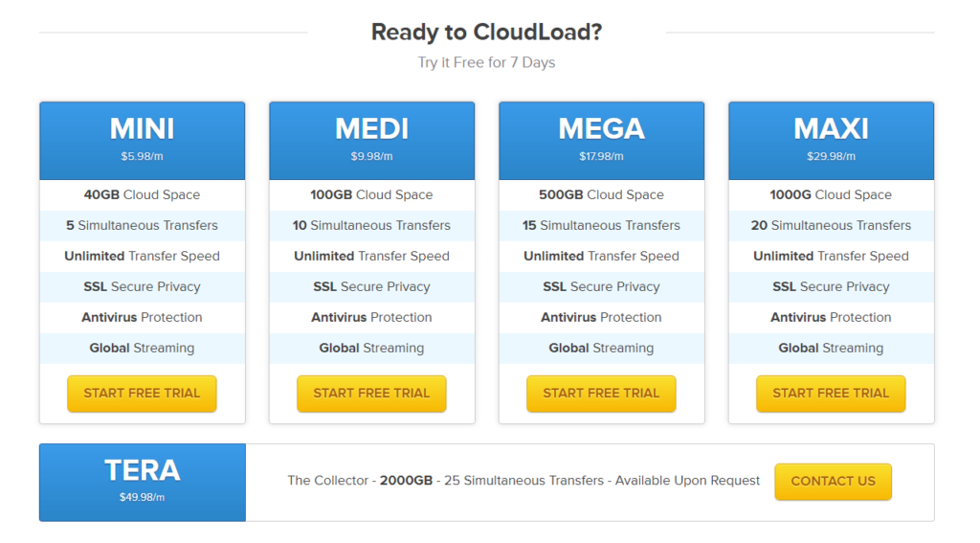Click '500GB Cloud Space' row
The image size is (980, 543).
click(x=601, y=195)
